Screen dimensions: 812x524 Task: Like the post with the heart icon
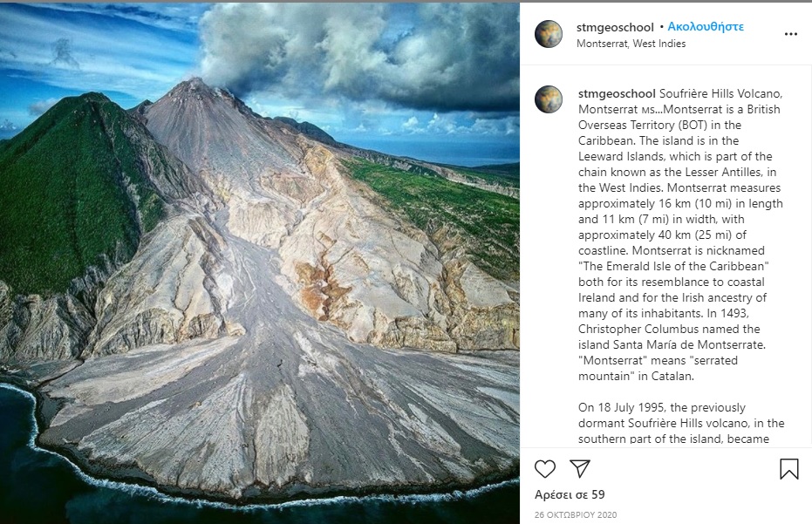[545, 468]
